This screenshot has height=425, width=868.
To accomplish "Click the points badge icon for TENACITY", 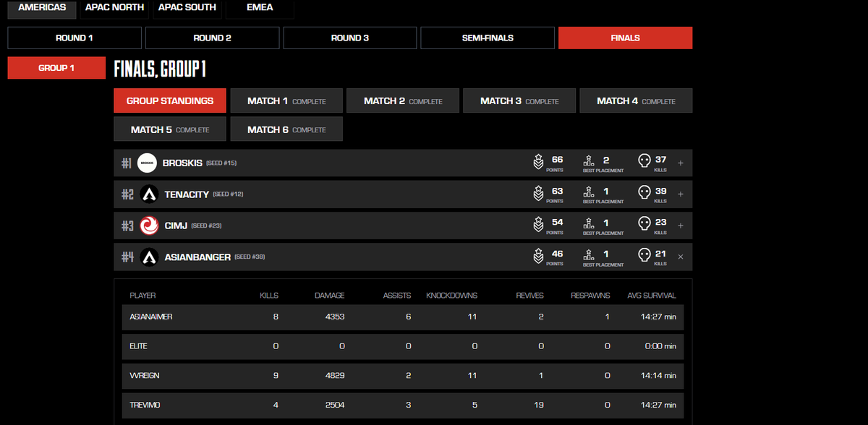I will click(x=538, y=194).
